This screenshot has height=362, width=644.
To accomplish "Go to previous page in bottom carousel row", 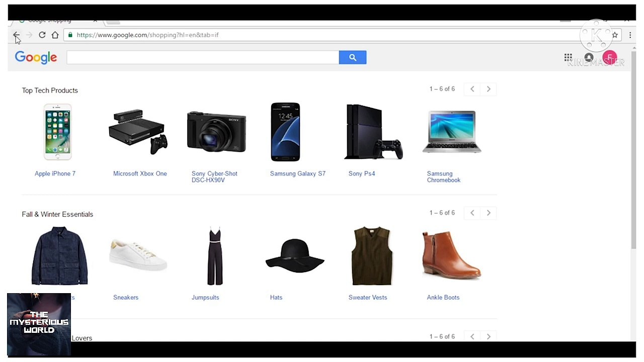I will point(472,336).
